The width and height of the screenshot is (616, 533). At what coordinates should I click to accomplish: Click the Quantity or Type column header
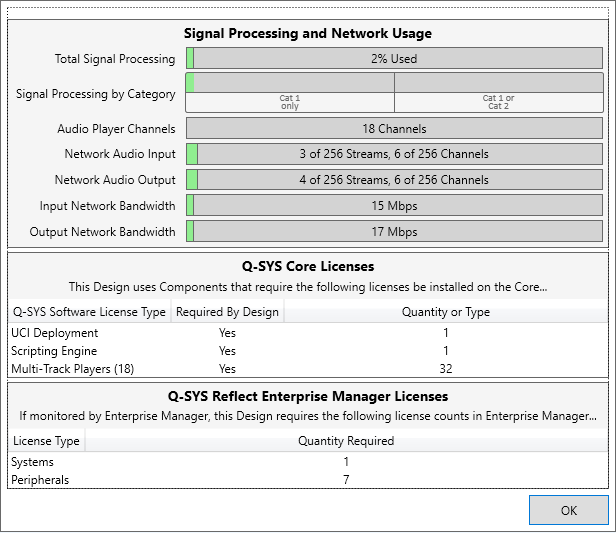[446, 312]
